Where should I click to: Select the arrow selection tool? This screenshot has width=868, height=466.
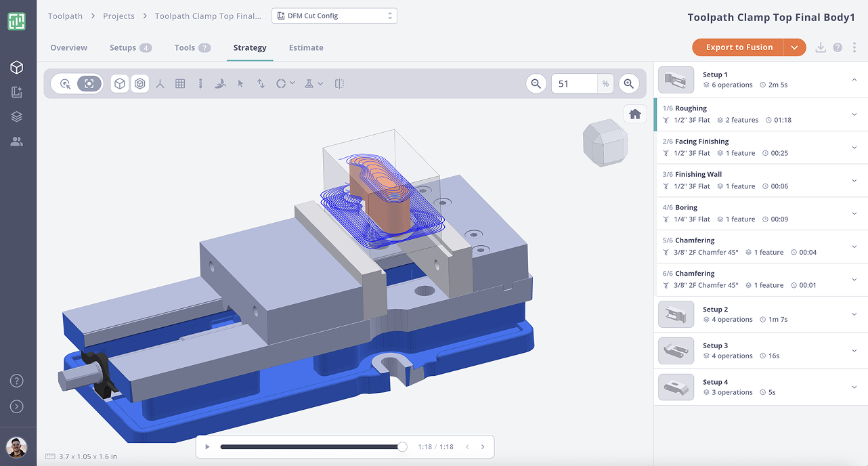click(x=241, y=83)
